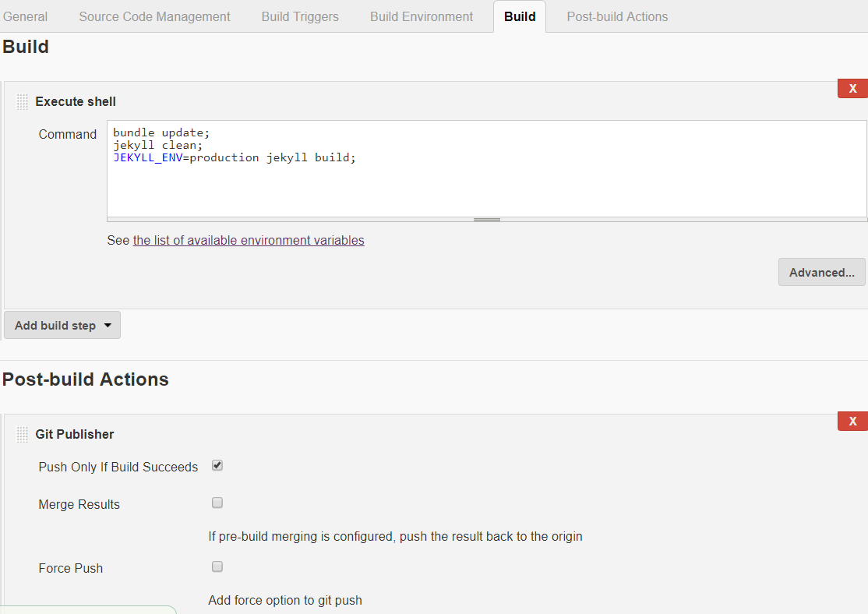Open Advanced options for Execute shell
Viewport: 868px width, 614px height.
821,273
